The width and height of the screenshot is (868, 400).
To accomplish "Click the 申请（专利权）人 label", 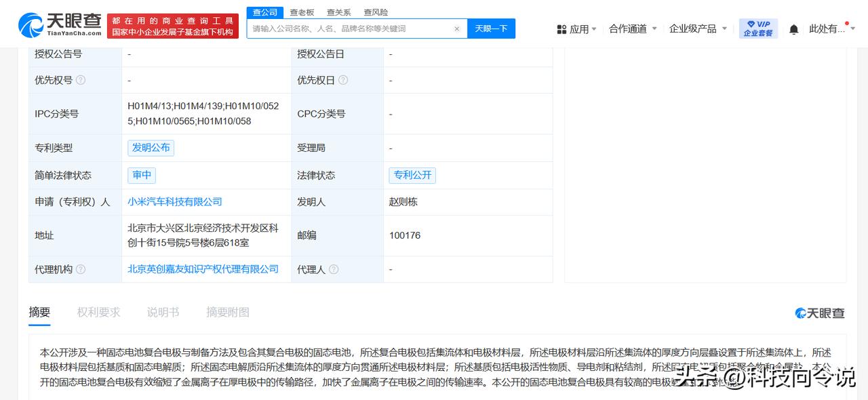I will click(x=73, y=202).
